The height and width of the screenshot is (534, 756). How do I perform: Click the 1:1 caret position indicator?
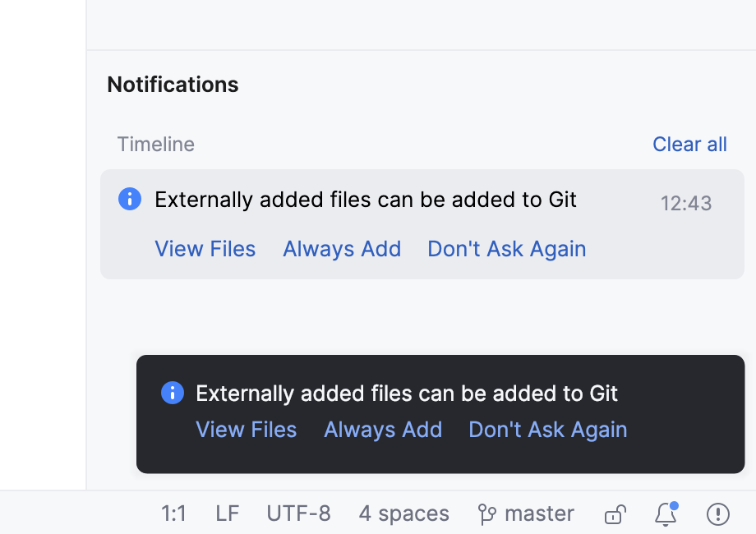(x=173, y=513)
